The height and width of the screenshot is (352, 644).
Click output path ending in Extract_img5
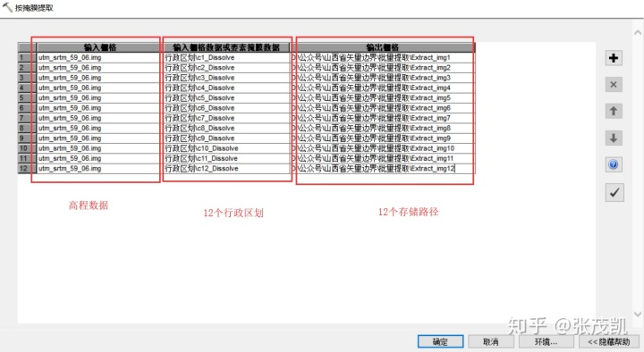click(x=383, y=97)
